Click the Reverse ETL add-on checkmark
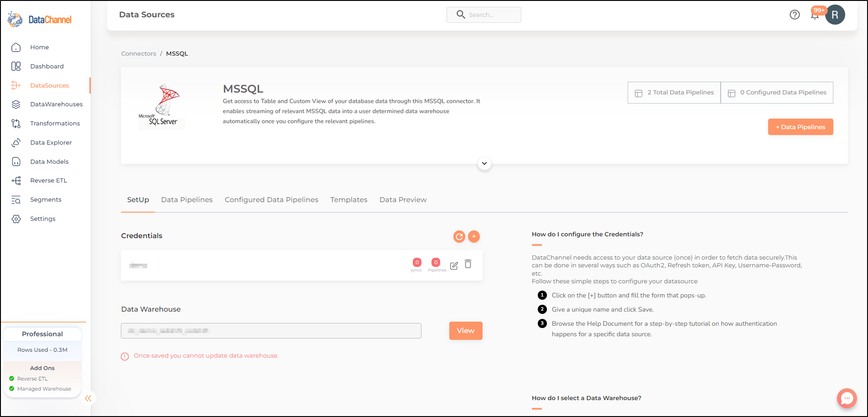The height and width of the screenshot is (417, 868). tap(12, 378)
